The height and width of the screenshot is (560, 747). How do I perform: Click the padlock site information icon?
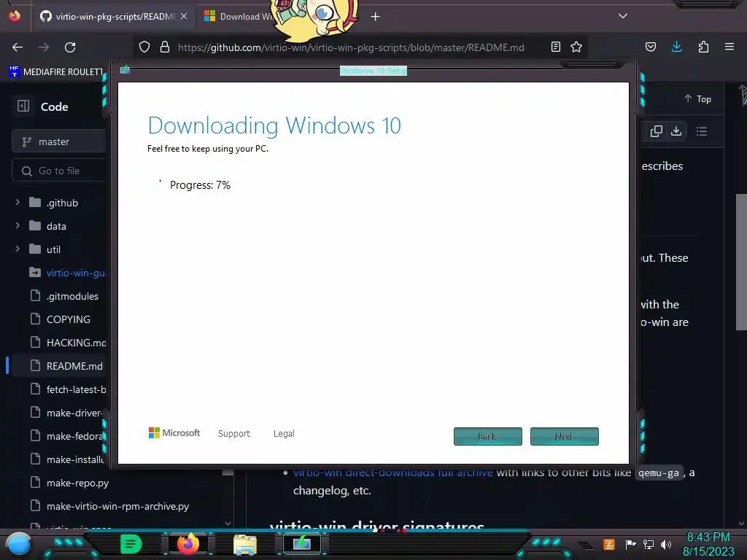(165, 47)
